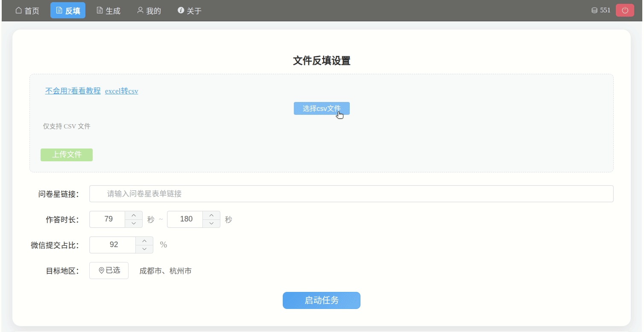Open the 生成 navigation tab
The height and width of the screenshot is (332, 644).
[108, 10]
